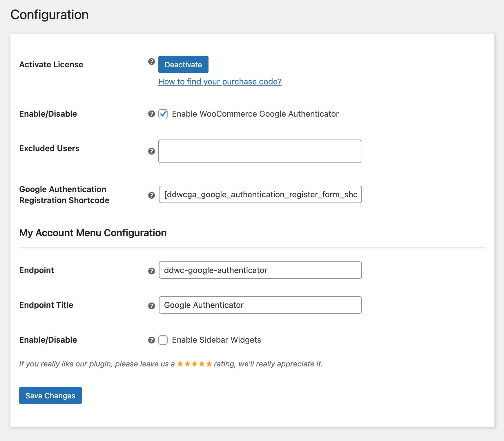Screen dimensions: 504x441
Task: Click the registration shortcode text field
Action: point(260,194)
